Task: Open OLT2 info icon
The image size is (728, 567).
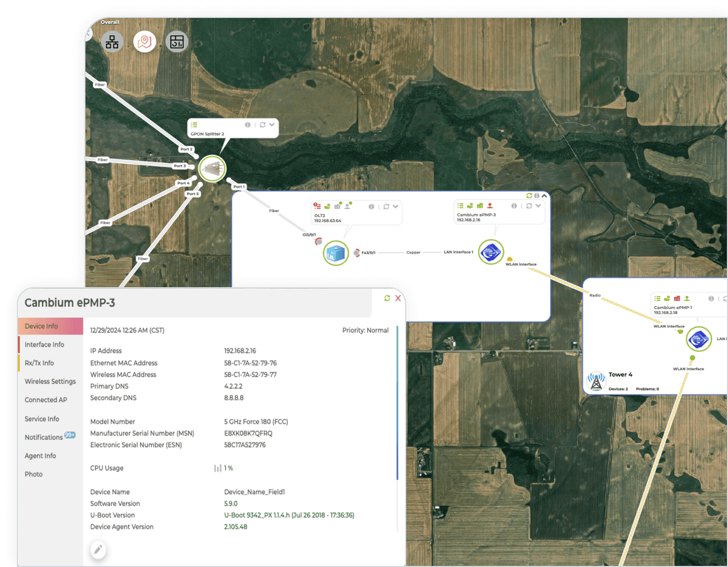Action: click(x=371, y=207)
